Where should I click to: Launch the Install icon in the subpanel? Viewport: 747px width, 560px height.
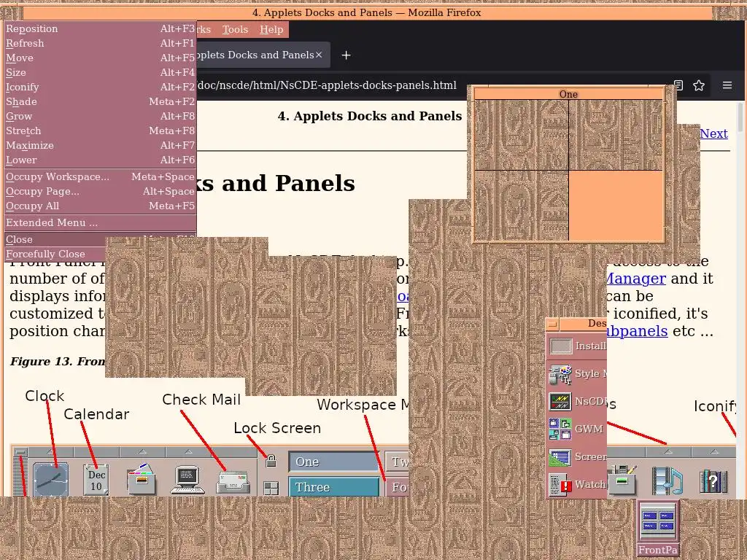pyautogui.click(x=561, y=346)
